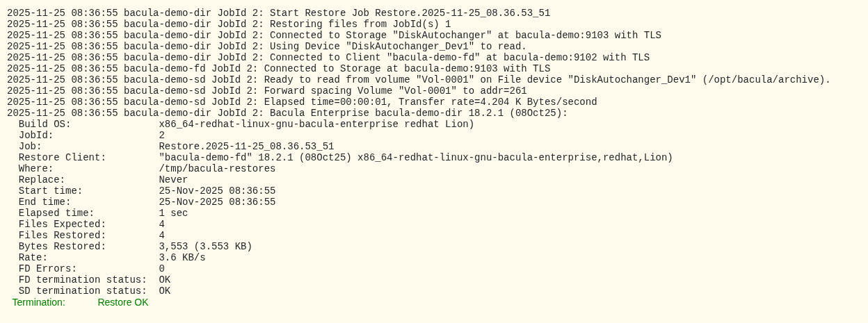Click the Replace value "Never"

173,180
